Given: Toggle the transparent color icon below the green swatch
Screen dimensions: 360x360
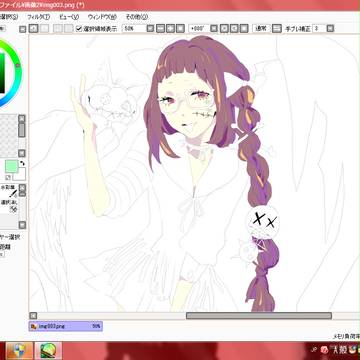Looking at the screenshot, I should pos(8,177).
